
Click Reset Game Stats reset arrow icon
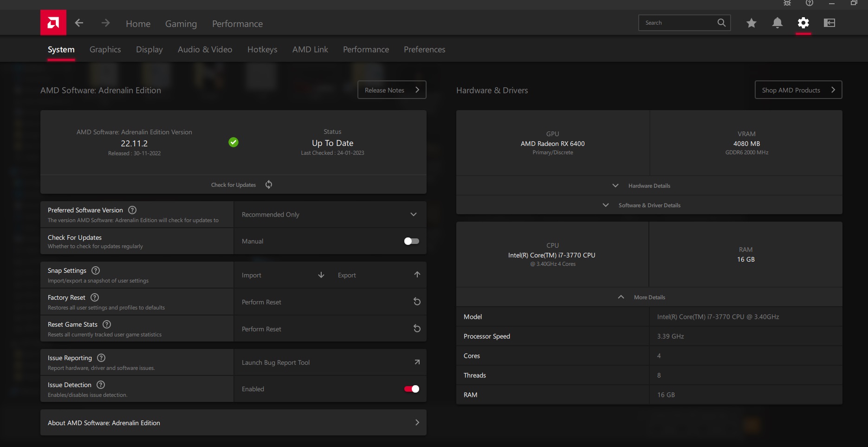coord(417,329)
